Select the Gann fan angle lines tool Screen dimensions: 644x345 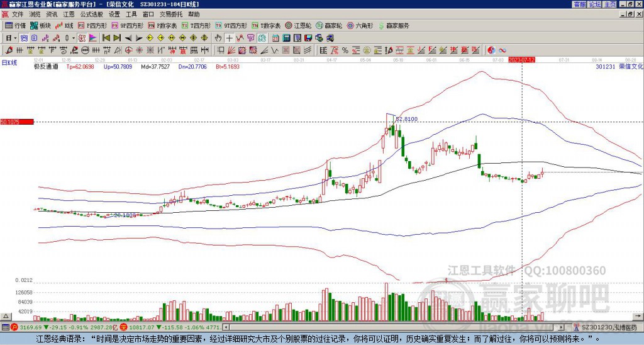[x=231, y=50]
